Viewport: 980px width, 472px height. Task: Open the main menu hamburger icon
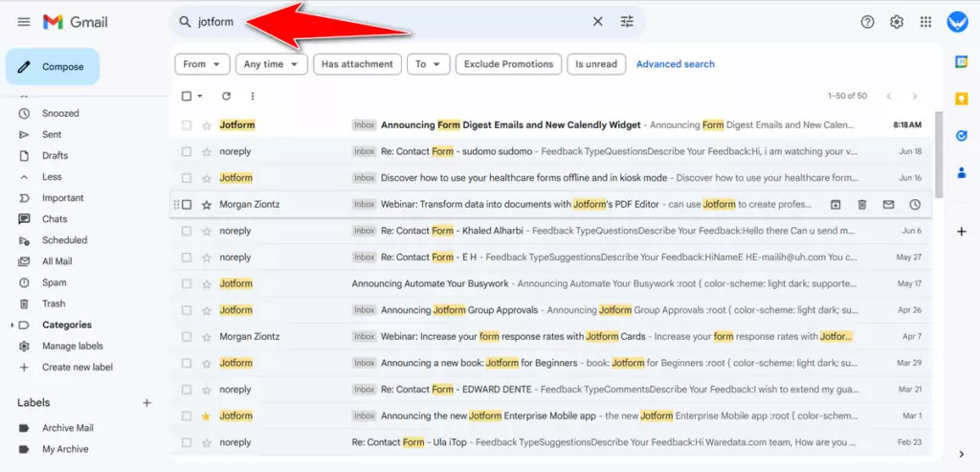click(24, 22)
